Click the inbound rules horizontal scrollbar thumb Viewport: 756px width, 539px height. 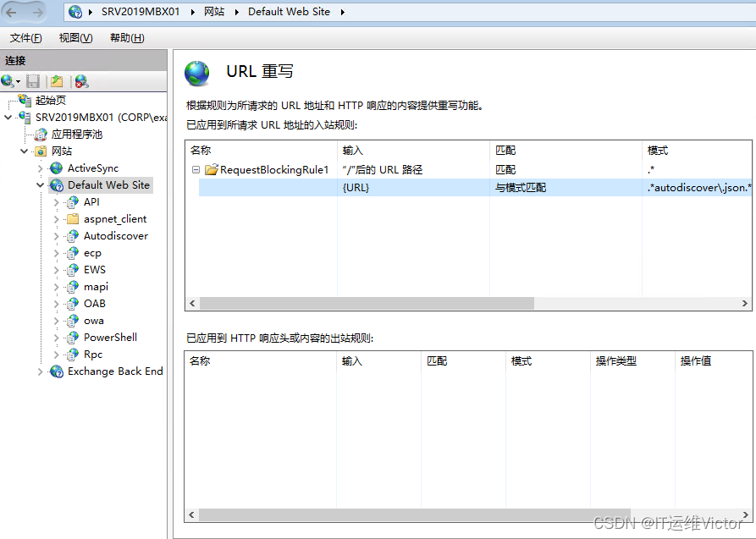(367, 303)
